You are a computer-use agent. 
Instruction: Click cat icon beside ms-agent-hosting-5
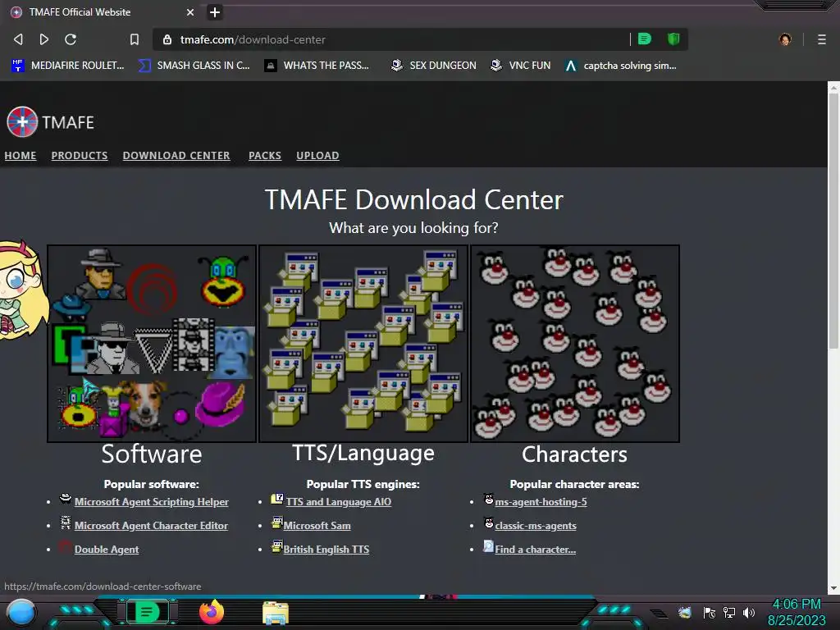pyautogui.click(x=489, y=499)
